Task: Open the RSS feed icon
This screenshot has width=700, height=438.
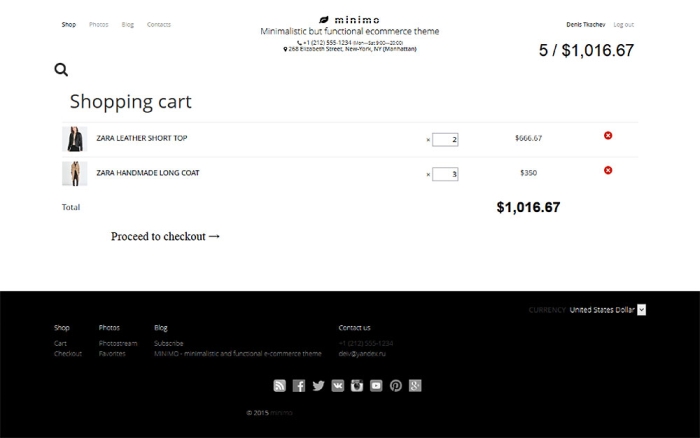Action: pos(280,386)
